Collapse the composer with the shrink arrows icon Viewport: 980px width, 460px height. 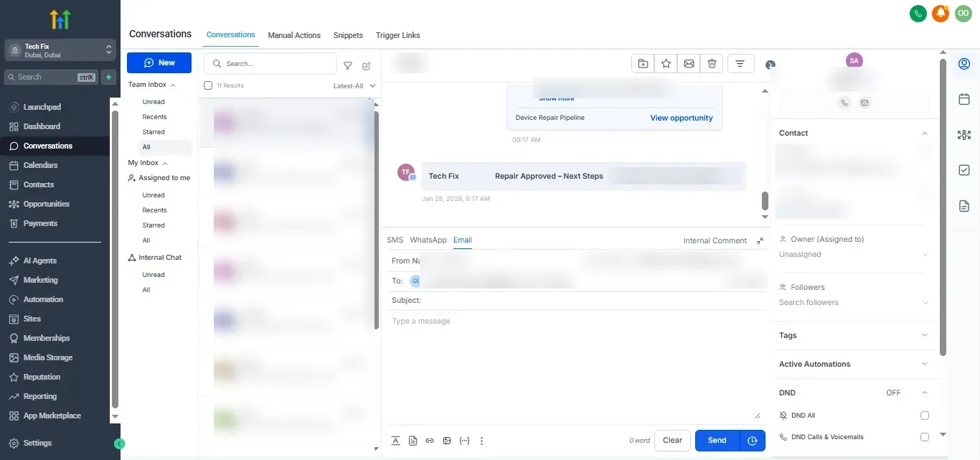click(x=760, y=240)
